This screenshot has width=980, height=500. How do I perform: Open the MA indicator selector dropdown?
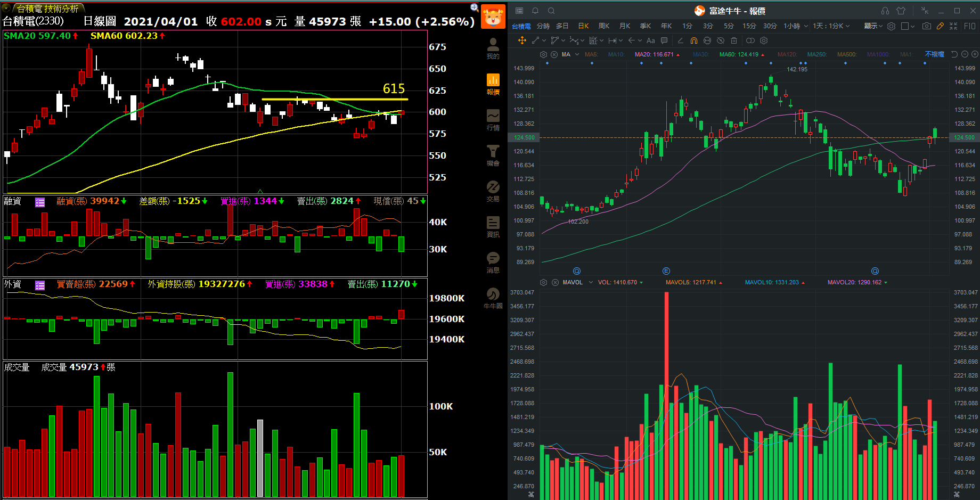[x=577, y=54]
